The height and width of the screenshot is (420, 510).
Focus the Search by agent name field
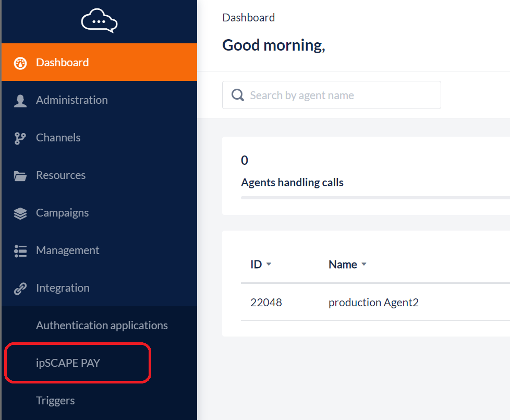pyautogui.click(x=339, y=95)
